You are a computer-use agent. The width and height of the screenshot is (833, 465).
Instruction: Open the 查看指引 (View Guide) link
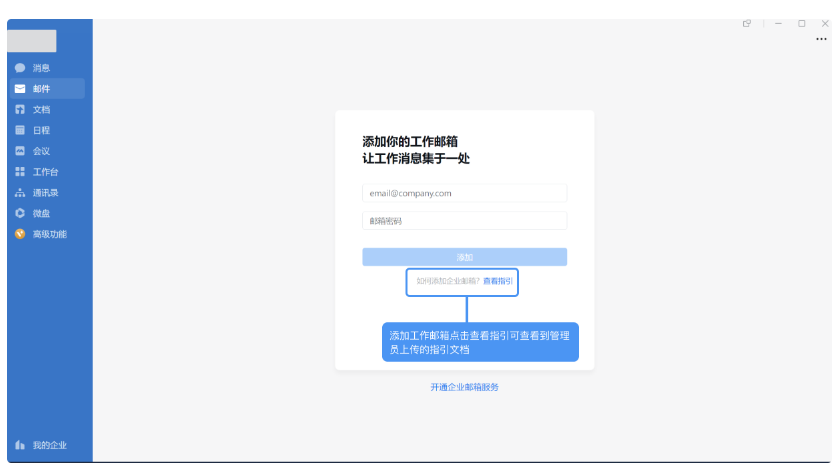[x=497, y=282]
